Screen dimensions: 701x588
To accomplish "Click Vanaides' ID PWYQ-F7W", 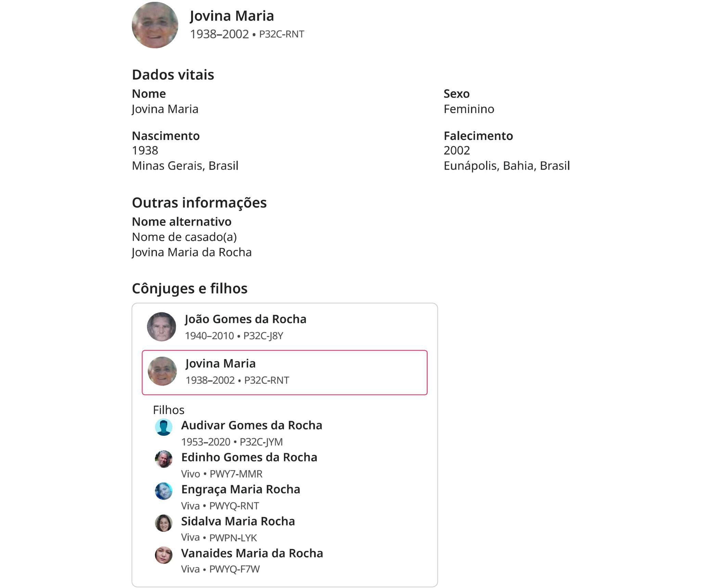I will click(x=234, y=569).
